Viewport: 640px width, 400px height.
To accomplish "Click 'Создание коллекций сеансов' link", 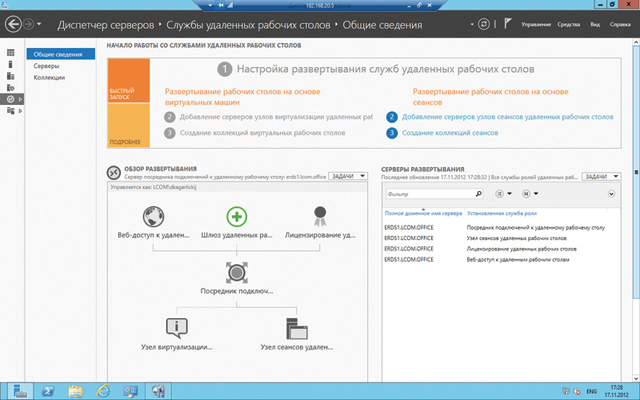I will (x=453, y=132).
